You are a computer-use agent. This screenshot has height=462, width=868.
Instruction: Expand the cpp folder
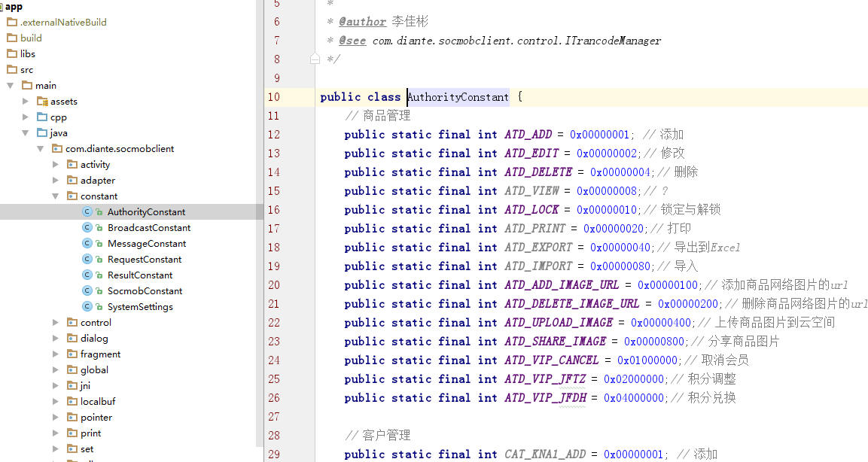pos(26,117)
